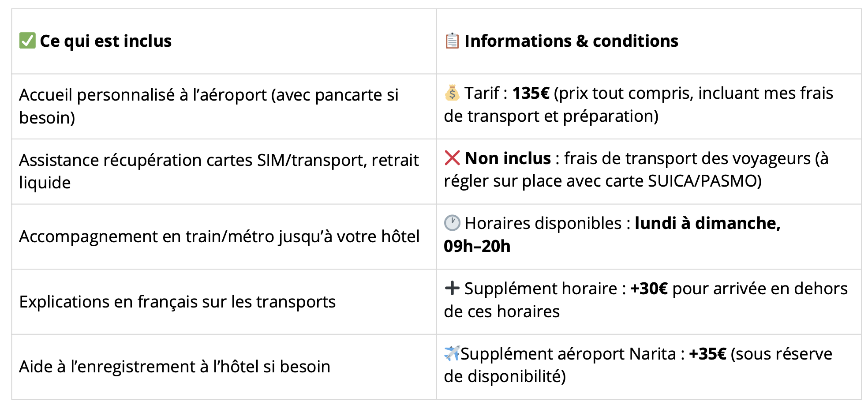Image resolution: width=868 pixels, height=405 pixels.
Task: Click the 'Accompagnement en train/métro' cell
Action: (x=224, y=236)
